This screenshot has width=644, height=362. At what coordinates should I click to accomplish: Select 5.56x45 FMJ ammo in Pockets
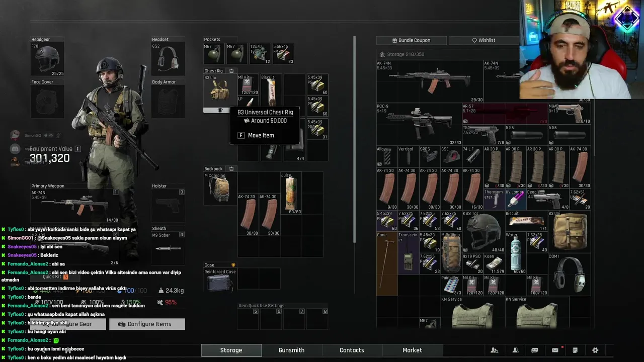[x=283, y=54]
